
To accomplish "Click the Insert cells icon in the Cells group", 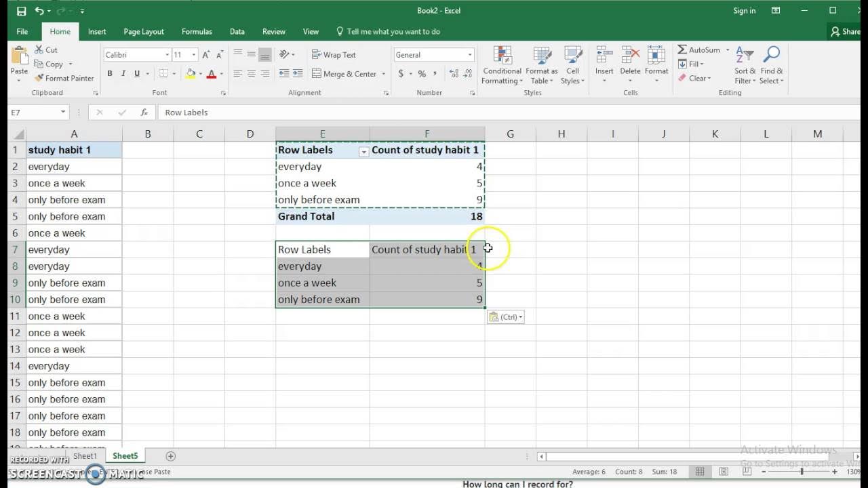I will tap(604, 56).
